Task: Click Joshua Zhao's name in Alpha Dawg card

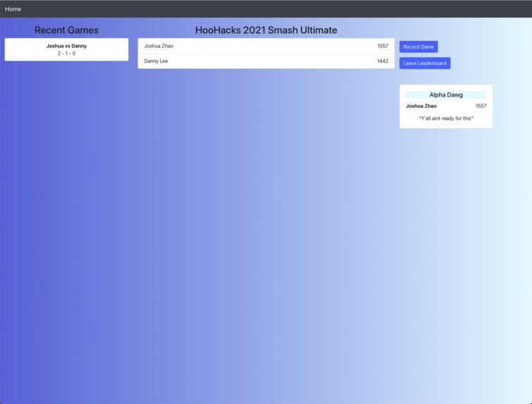Action: (x=421, y=106)
